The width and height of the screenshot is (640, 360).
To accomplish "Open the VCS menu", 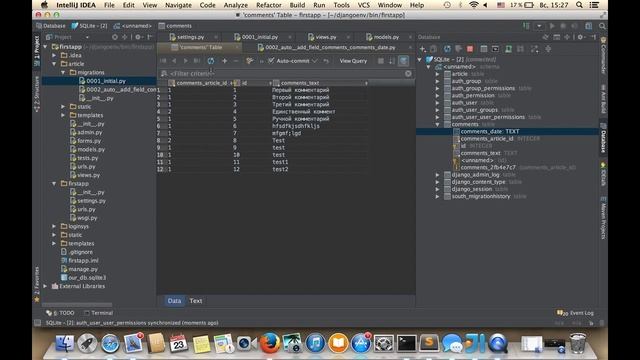I will [363, 5].
